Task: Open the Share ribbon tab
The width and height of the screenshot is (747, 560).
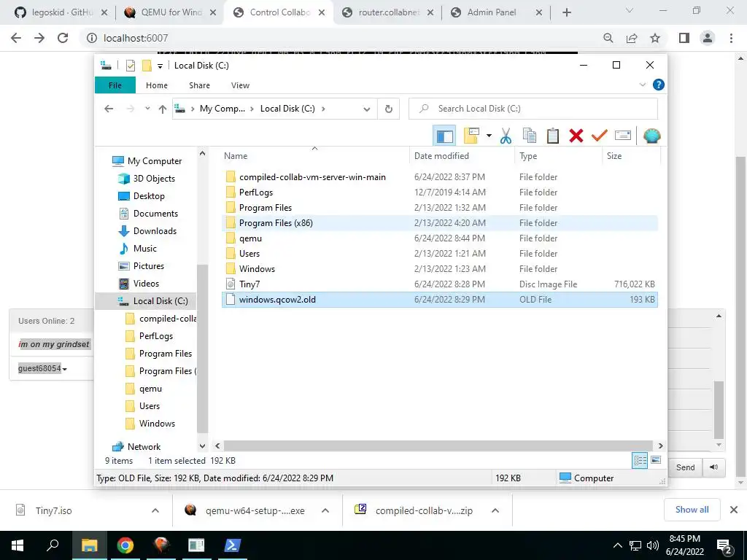Action: click(199, 85)
